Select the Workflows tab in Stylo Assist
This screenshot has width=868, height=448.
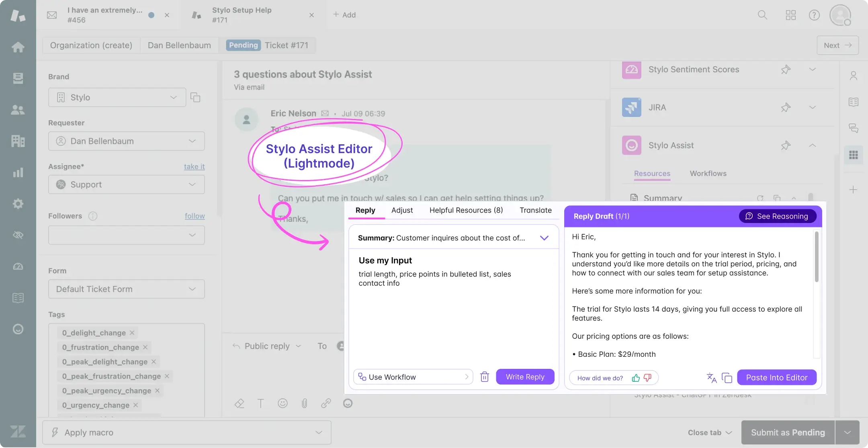click(708, 174)
